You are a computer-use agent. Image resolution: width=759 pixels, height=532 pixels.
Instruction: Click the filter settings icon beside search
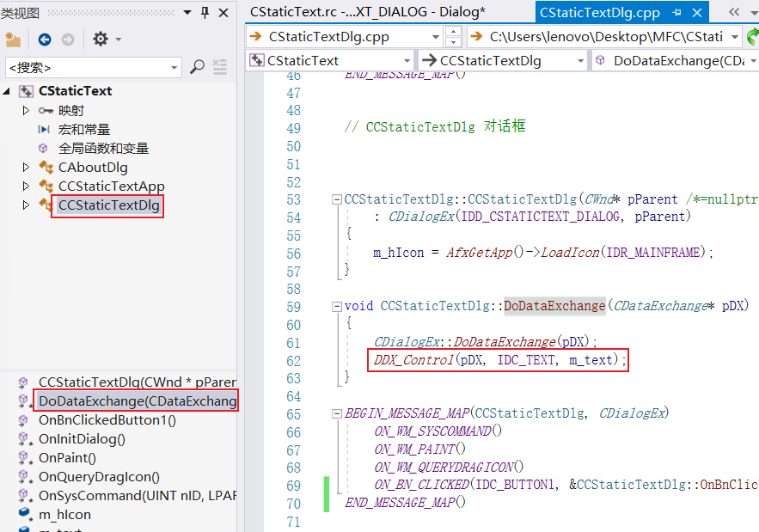pos(220,67)
